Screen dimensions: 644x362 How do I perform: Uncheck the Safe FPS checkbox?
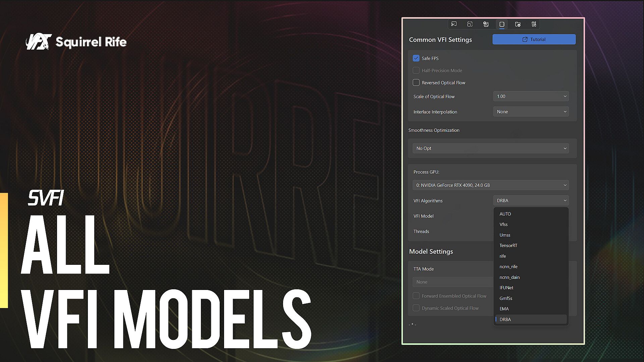[x=416, y=58]
